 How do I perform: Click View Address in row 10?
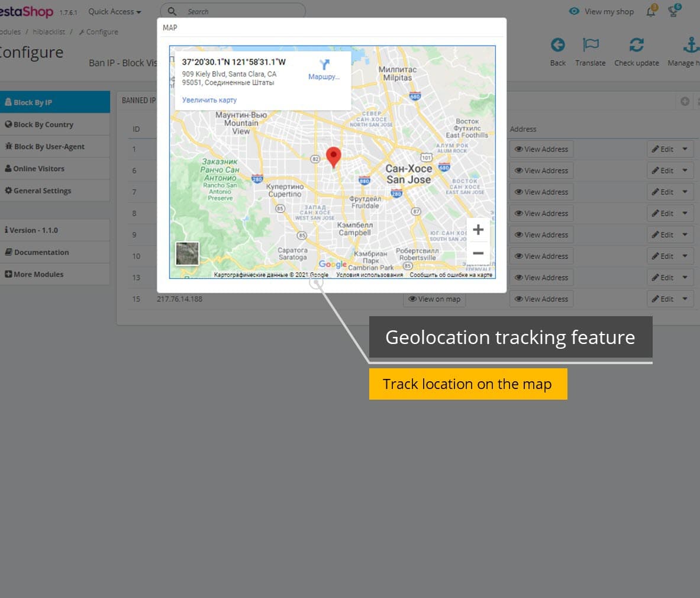(x=541, y=256)
